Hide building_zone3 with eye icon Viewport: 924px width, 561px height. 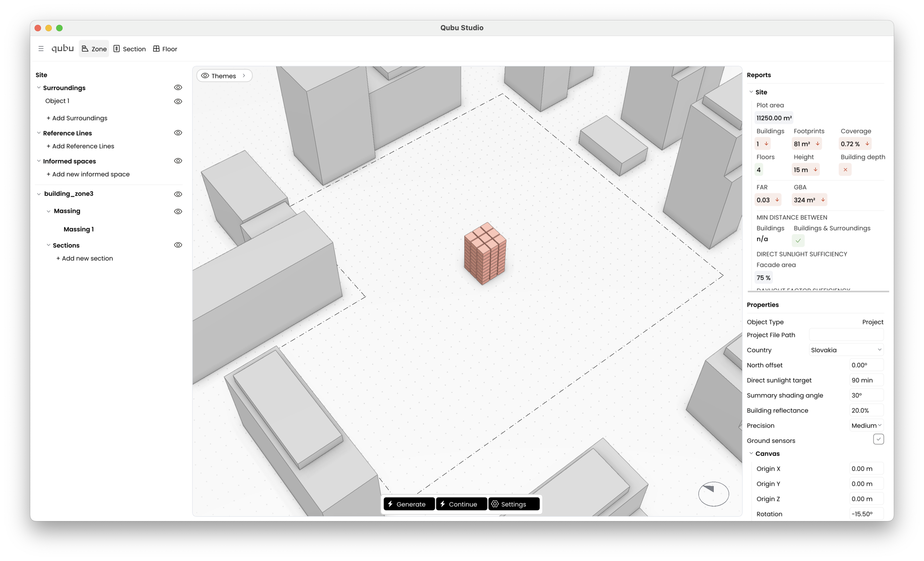(x=178, y=194)
